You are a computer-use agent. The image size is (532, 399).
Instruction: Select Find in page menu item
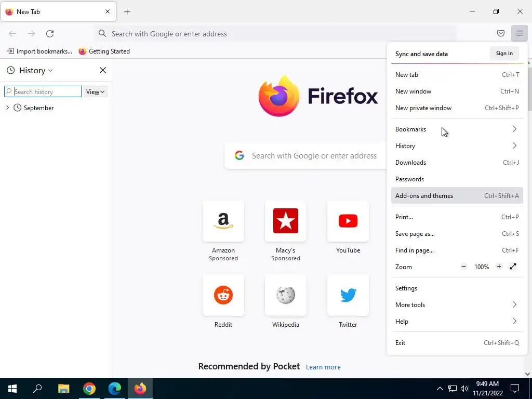click(x=457, y=250)
